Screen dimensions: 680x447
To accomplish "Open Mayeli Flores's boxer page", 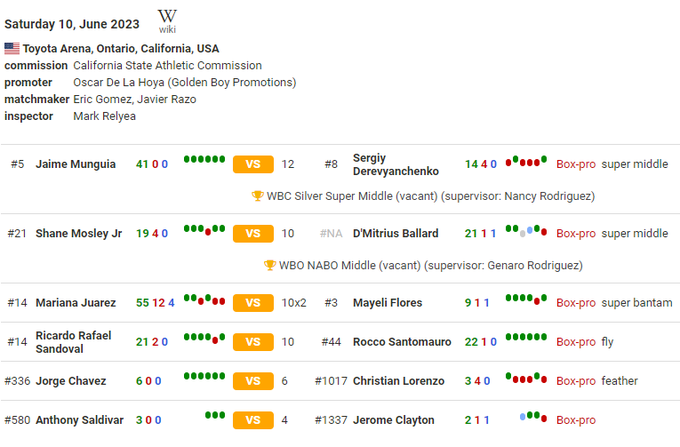I will 387,302.
